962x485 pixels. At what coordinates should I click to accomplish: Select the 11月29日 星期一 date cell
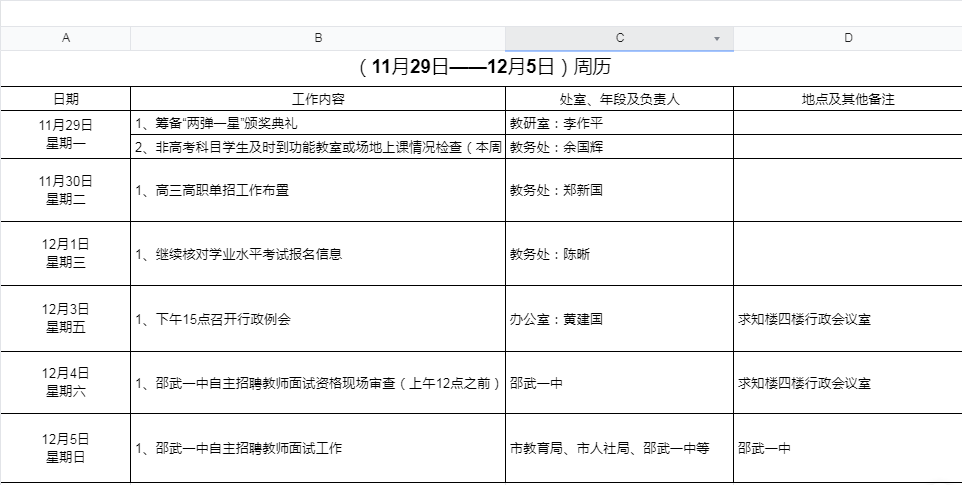[x=66, y=135]
